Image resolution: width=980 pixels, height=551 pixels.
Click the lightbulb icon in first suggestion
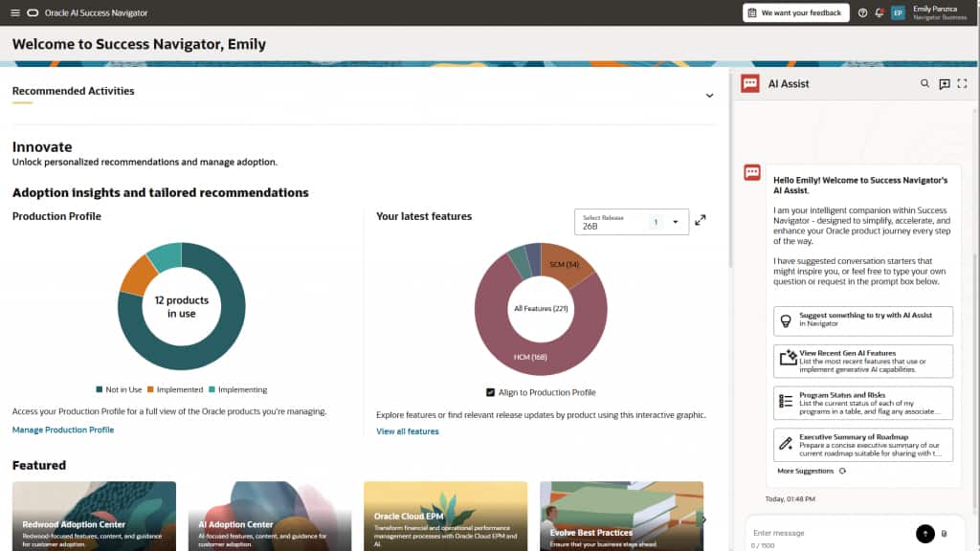(786, 320)
